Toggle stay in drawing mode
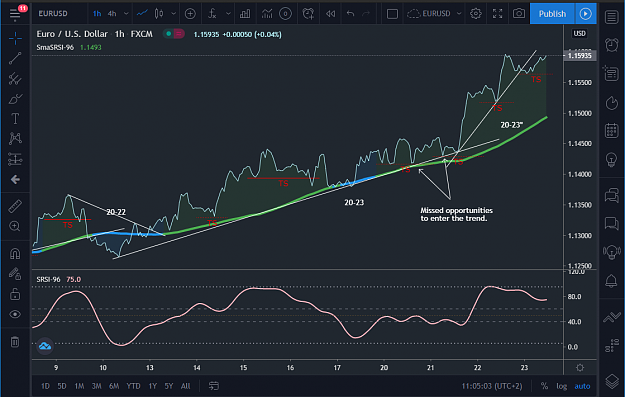 pos(15,274)
